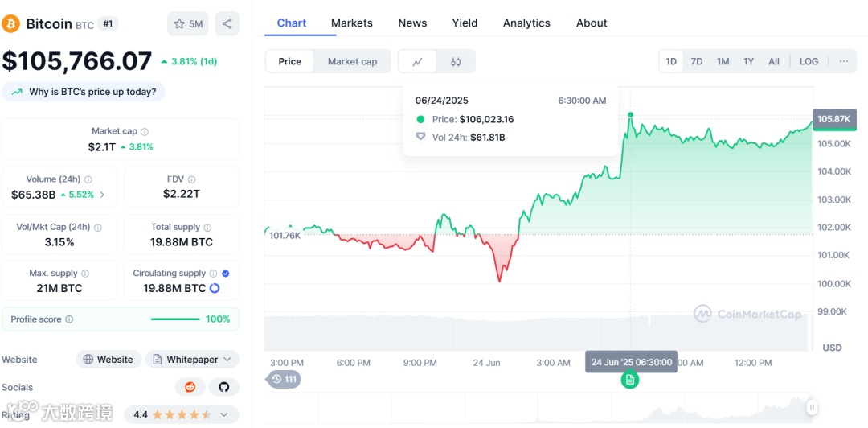The width and height of the screenshot is (868, 428).
Task: Switch to line chart view
Action: (x=417, y=61)
